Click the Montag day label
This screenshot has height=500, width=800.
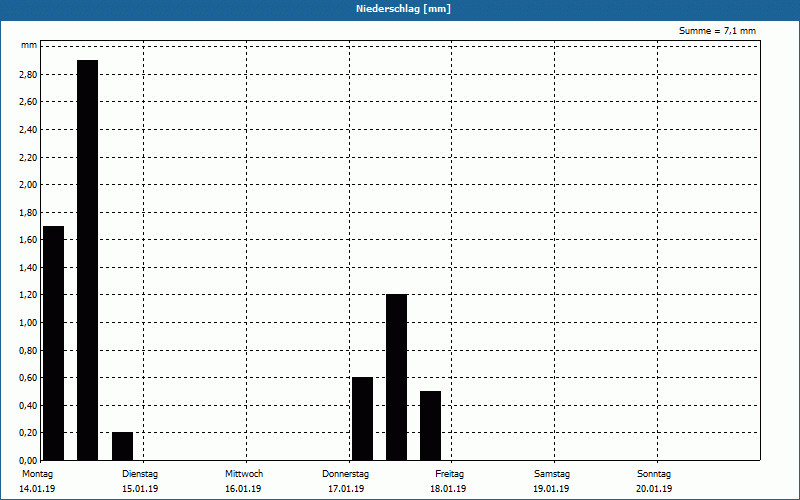pyautogui.click(x=37, y=474)
